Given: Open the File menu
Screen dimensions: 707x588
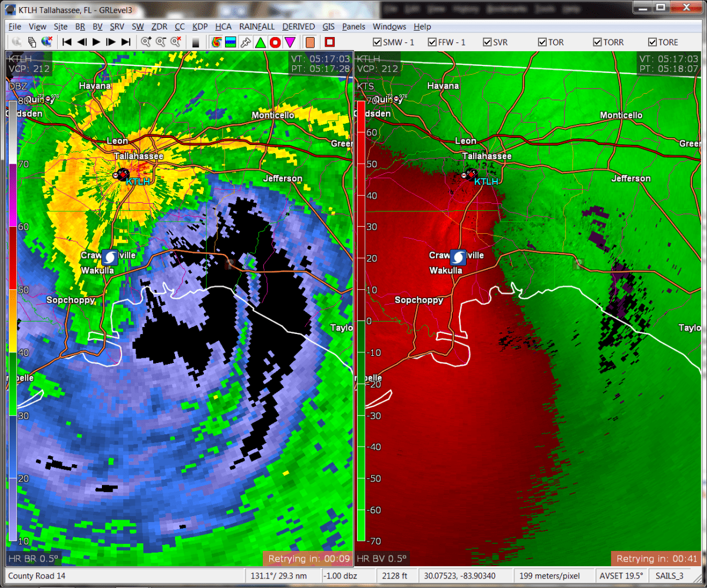Looking at the screenshot, I should click(x=15, y=27).
